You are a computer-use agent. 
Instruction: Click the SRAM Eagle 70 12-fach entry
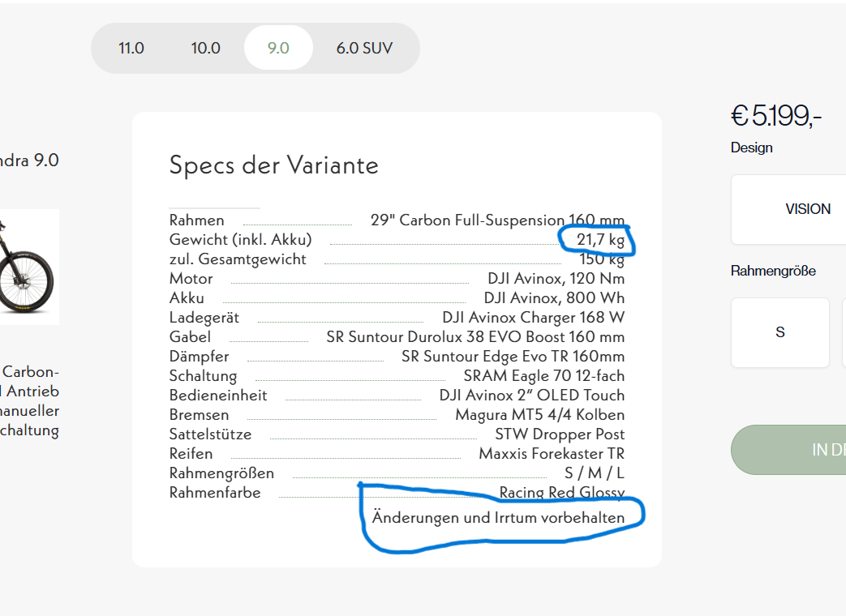pyautogui.click(x=544, y=376)
